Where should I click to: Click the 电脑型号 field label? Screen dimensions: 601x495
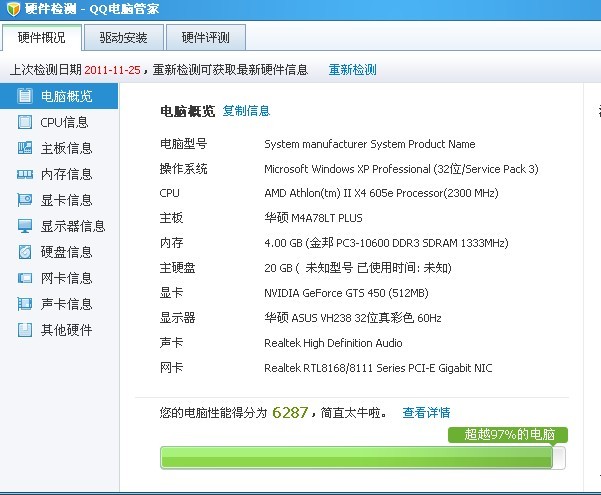pos(184,144)
